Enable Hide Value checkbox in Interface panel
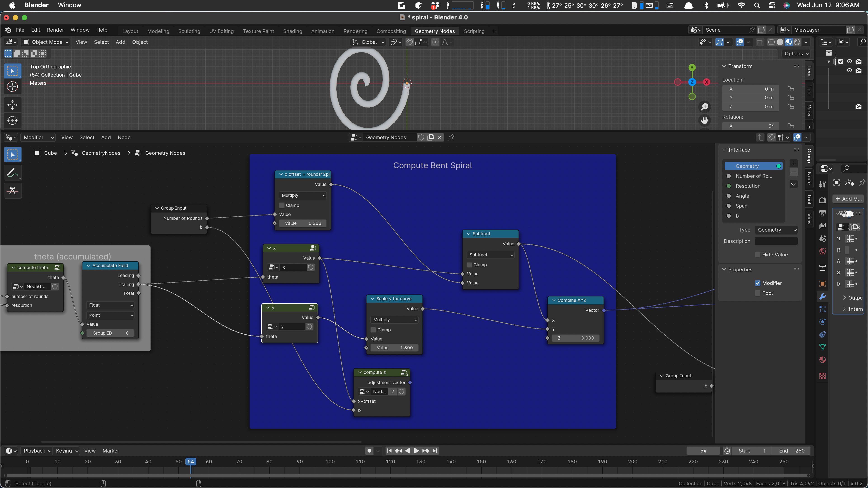Viewport: 868px width, 488px height. [x=758, y=255]
